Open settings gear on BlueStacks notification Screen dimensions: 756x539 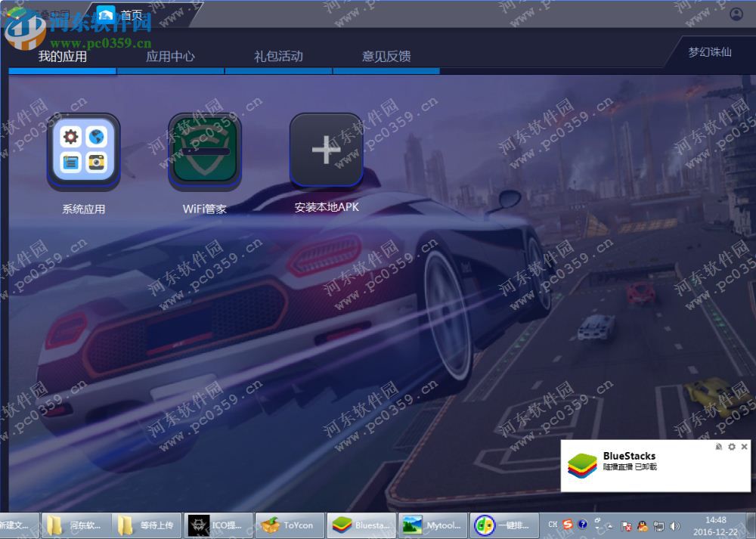pos(731,447)
